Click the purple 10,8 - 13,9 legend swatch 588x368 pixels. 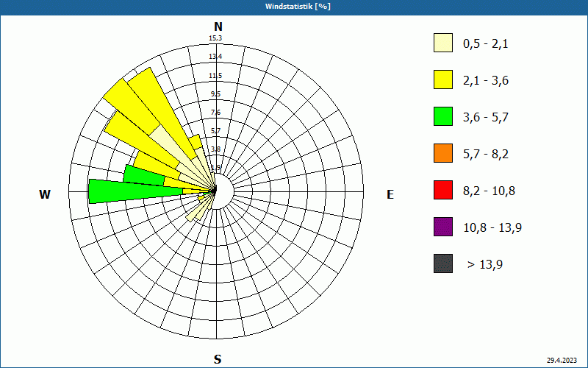click(x=443, y=227)
